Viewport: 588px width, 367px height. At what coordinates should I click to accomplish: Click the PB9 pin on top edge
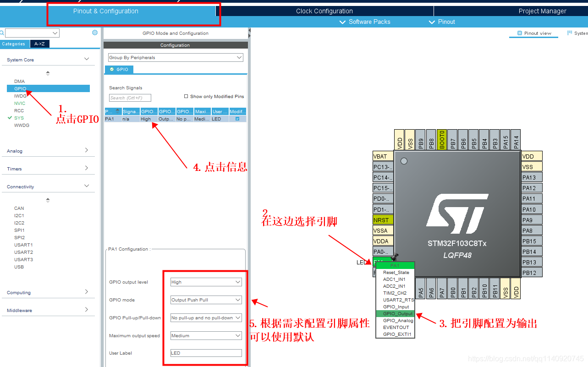point(421,139)
